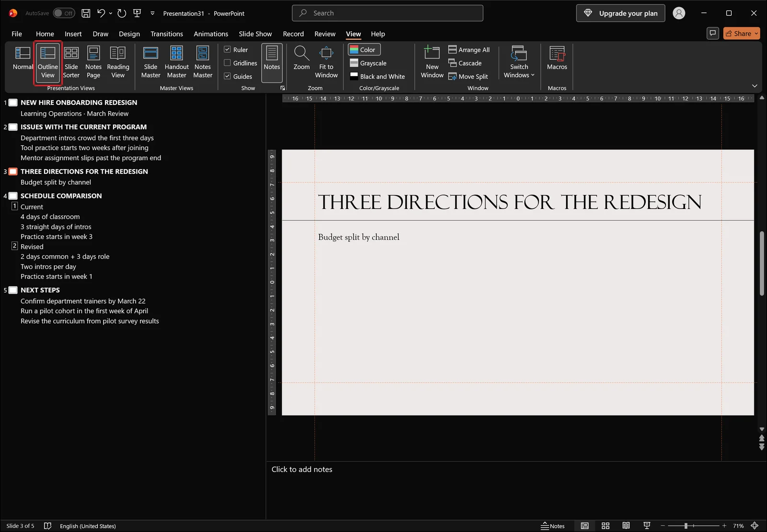Image resolution: width=767 pixels, height=532 pixels.
Task: Open the comments pane icon
Action: click(713, 33)
